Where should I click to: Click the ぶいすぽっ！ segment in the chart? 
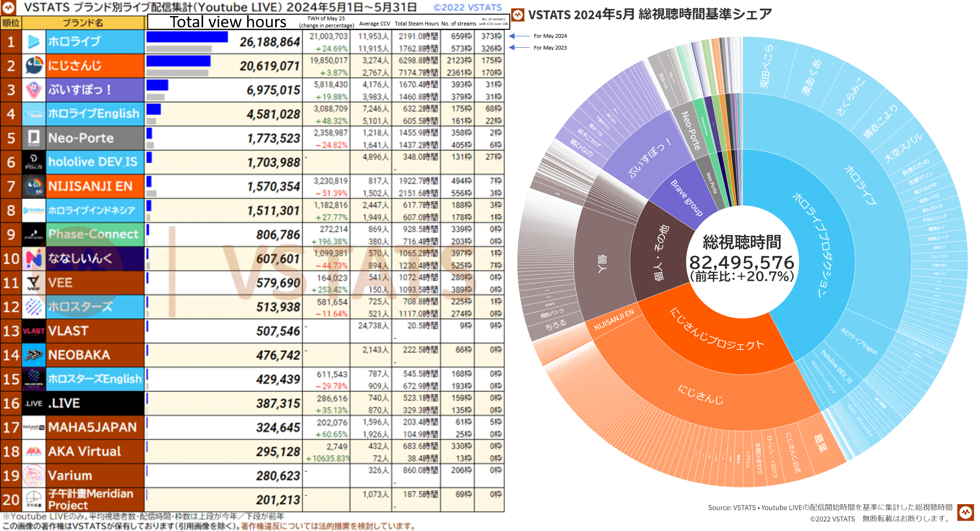pyautogui.click(x=649, y=158)
